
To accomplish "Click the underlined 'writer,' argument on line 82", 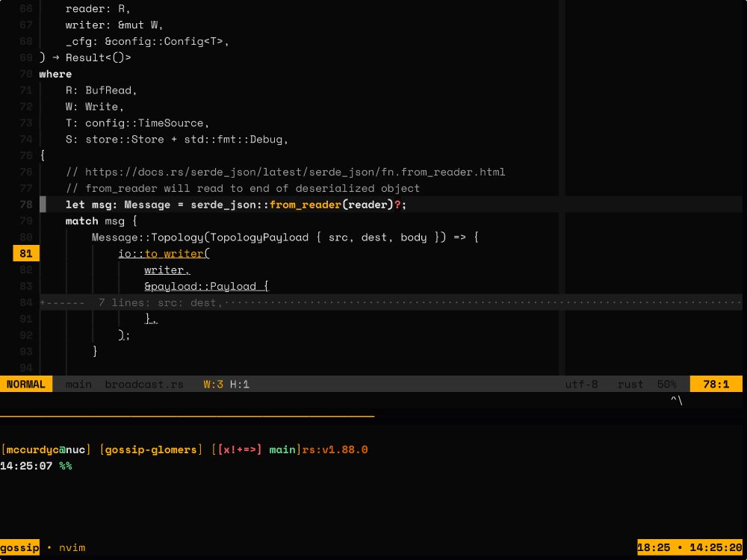I will 167,270.
